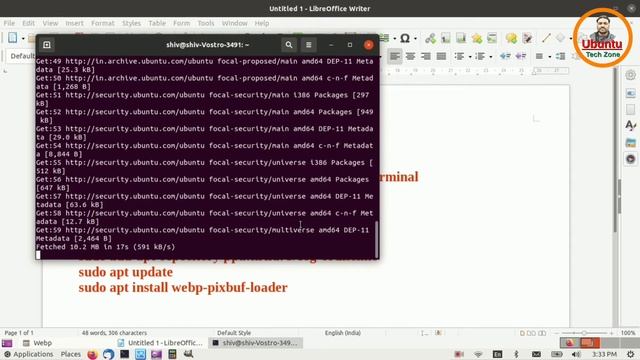Insert footnote toolbar icon
This screenshot has height=360, width=640.
[x=445, y=38]
